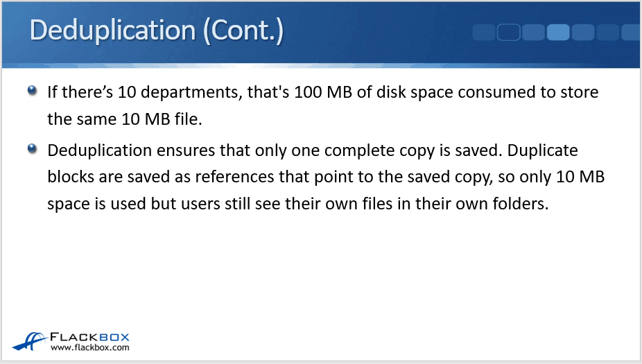Click the line starting "blocks are saved as references"

pyautogui.click(x=326, y=177)
